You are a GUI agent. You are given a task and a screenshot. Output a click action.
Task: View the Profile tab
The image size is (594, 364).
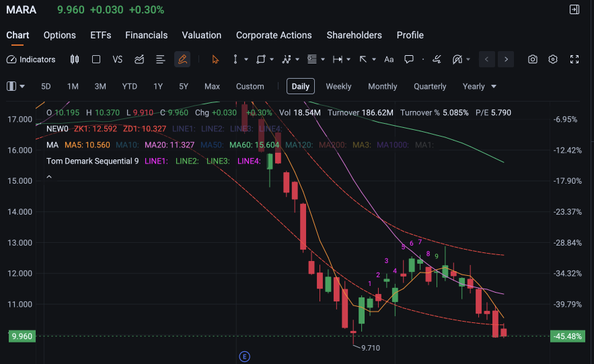click(x=410, y=35)
